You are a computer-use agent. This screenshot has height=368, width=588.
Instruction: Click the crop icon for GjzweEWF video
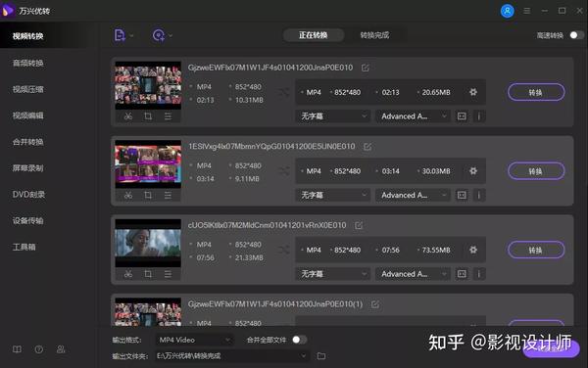pyautogui.click(x=148, y=116)
